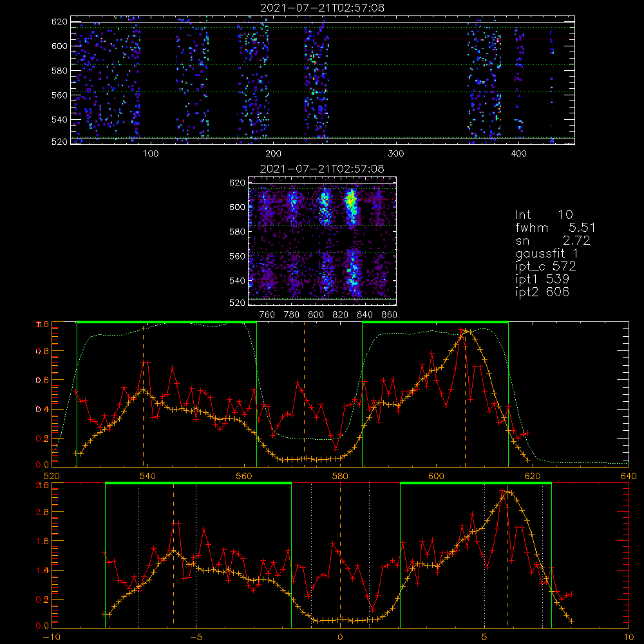This screenshot has width=644, height=644.
Task: Click x-axis label 200 in top plot
Action: click(273, 154)
